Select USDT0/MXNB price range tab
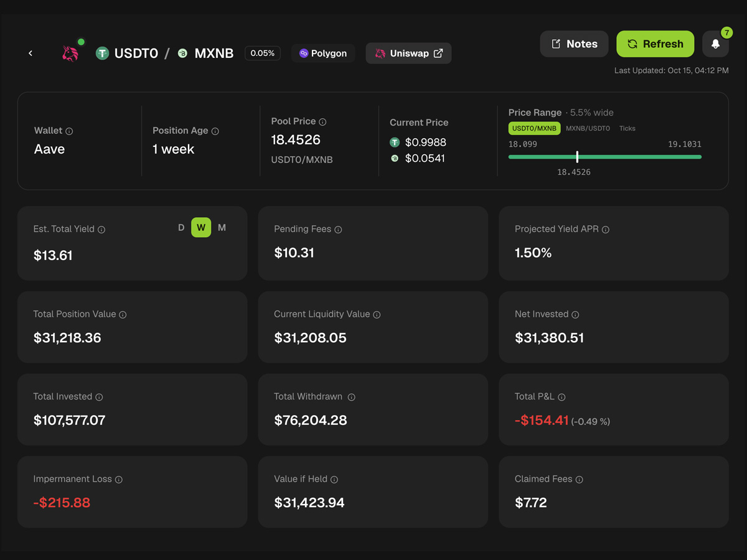747x560 pixels. (x=534, y=128)
